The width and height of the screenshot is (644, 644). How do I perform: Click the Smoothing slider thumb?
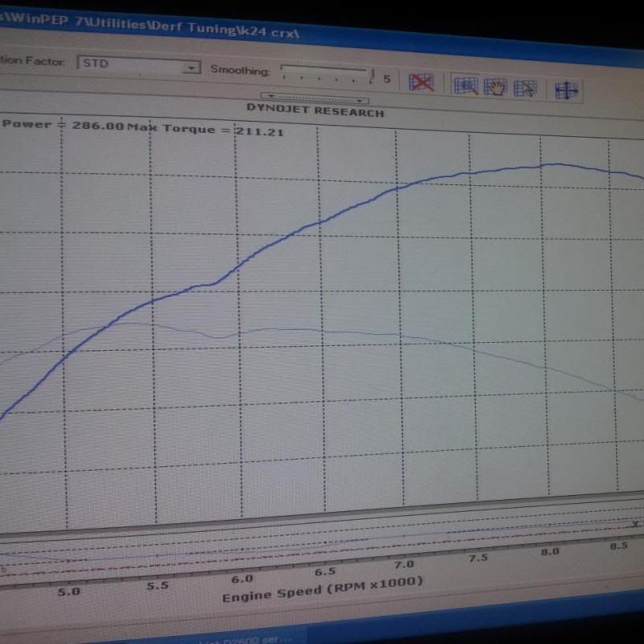(372, 76)
